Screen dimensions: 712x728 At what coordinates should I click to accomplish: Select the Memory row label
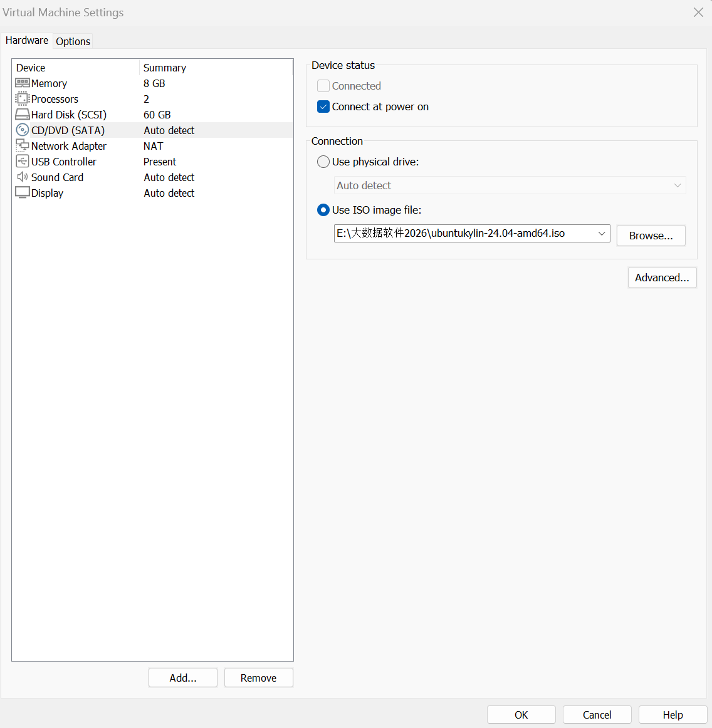(50, 83)
